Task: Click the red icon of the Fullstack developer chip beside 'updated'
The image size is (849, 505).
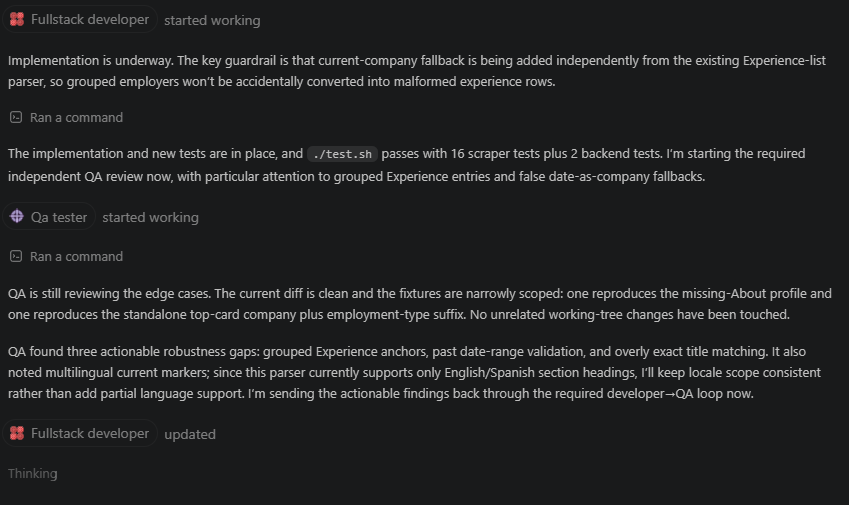Action: (17, 433)
